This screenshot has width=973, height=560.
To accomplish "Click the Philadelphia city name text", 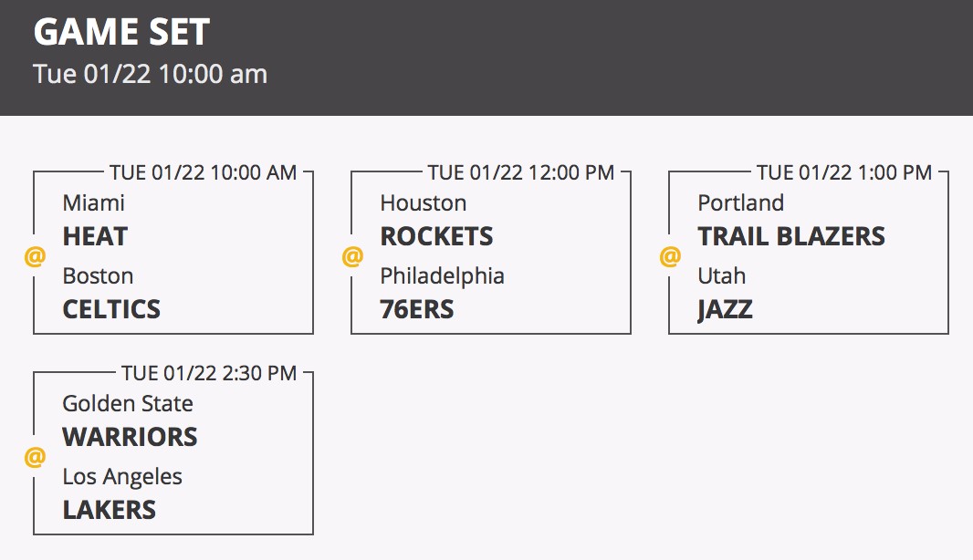I will [443, 276].
